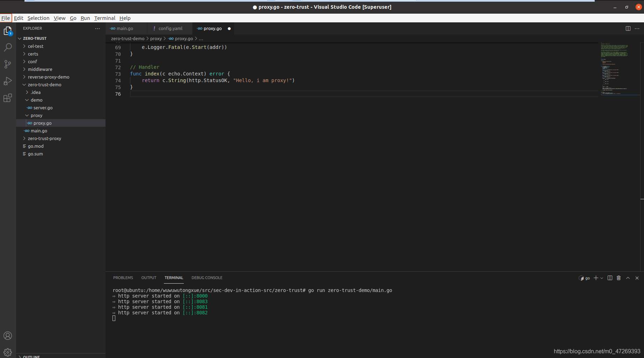Switch to the config.yaml editor tab
644x358 pixels.
(x=170, y=29)
